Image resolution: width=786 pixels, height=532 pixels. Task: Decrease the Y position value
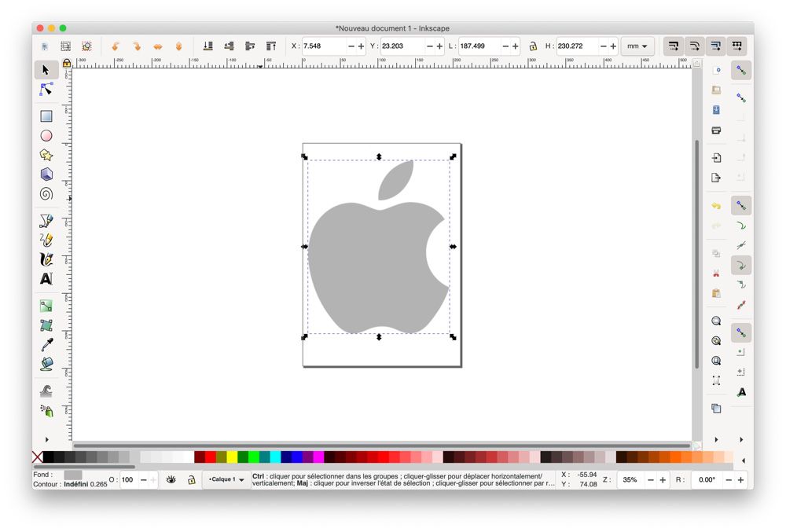430,46
